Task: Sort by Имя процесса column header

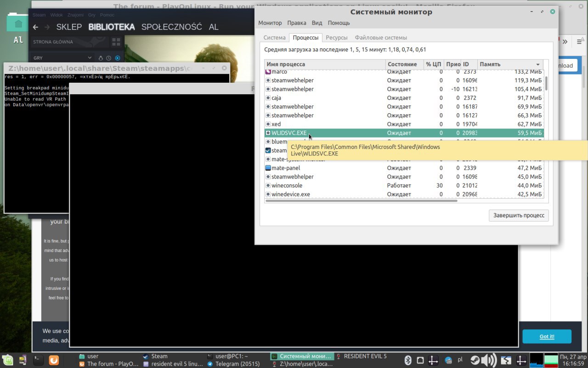Action: coord(325,64)
